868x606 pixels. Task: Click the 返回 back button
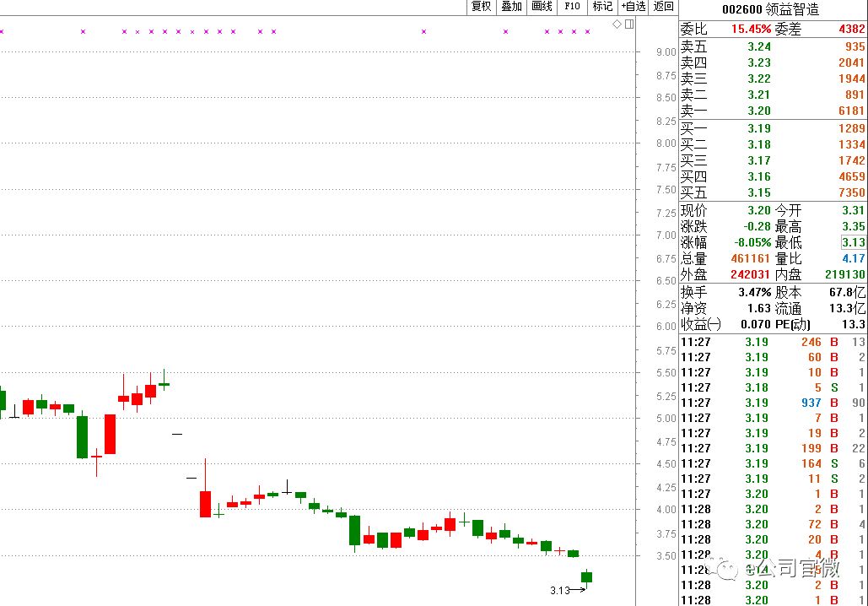[x=663, y=7]
